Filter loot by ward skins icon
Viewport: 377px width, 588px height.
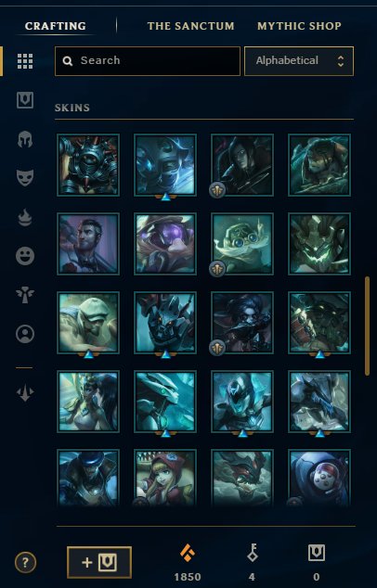[25, 295]
